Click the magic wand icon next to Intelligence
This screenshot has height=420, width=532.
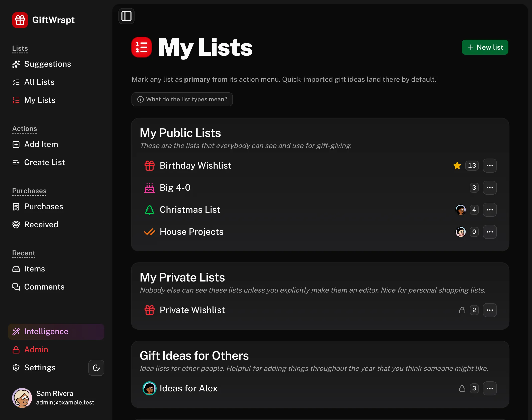[x=16, y=332]
